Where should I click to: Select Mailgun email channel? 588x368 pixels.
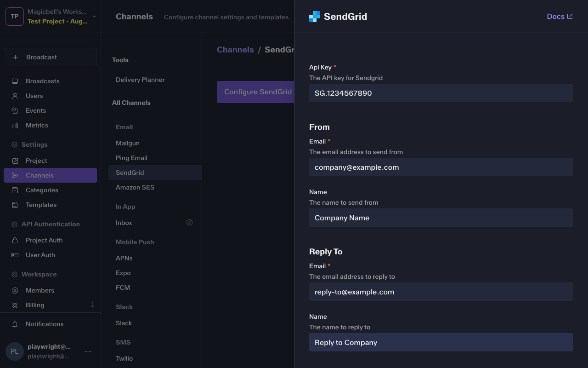click(x=155, y=143)
